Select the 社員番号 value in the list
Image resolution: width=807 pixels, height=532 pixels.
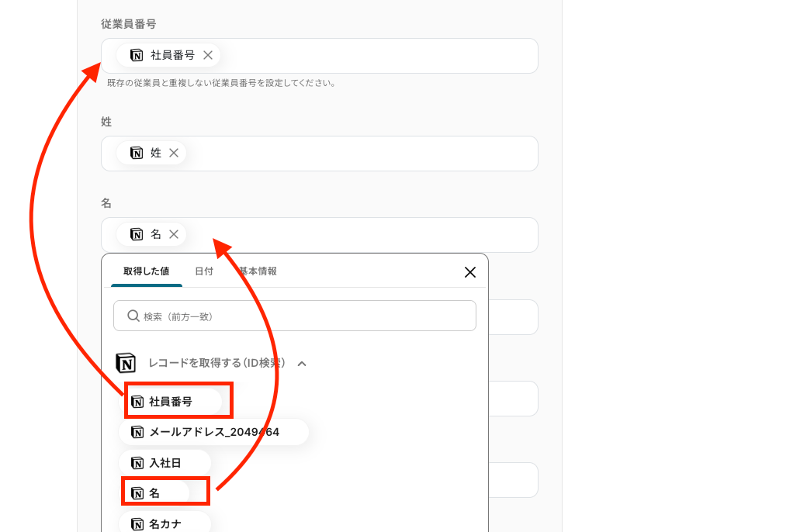pos(171,402)
